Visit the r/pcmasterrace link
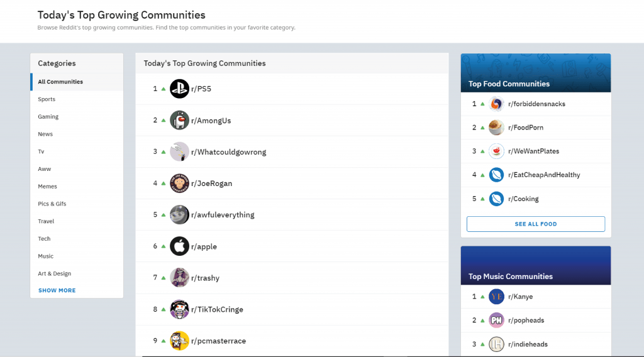Screen dimensions: 644x357 pyautogui.click(x=218, y=341)
